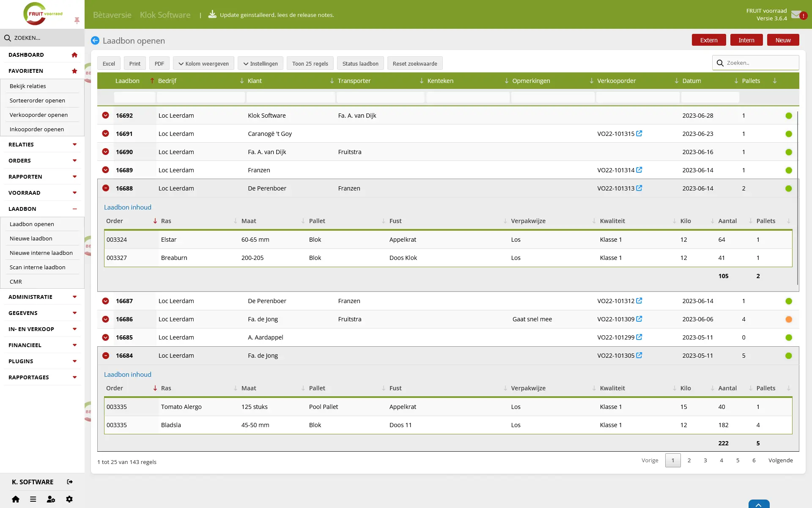Viewport: 812px width, 508px height.
Task: Expand row 16692 details
Action: click(x=106, y=115)
